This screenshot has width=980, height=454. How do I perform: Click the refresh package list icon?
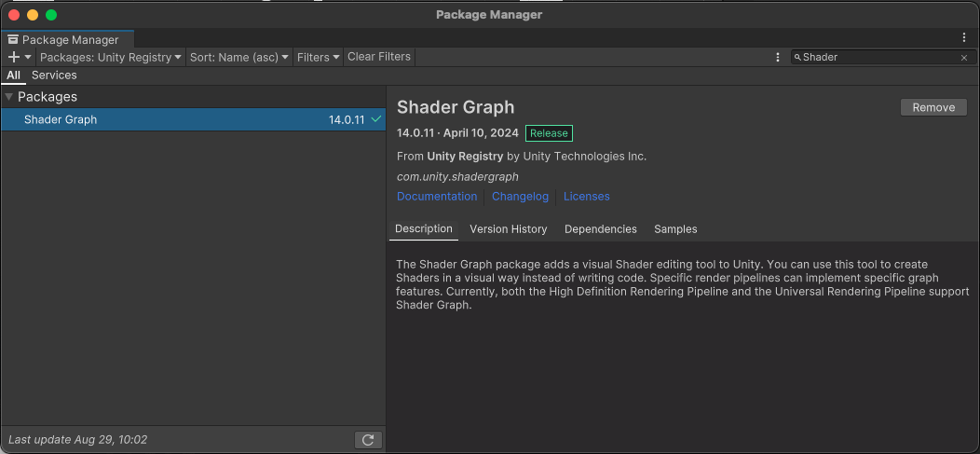pos(368,440)
